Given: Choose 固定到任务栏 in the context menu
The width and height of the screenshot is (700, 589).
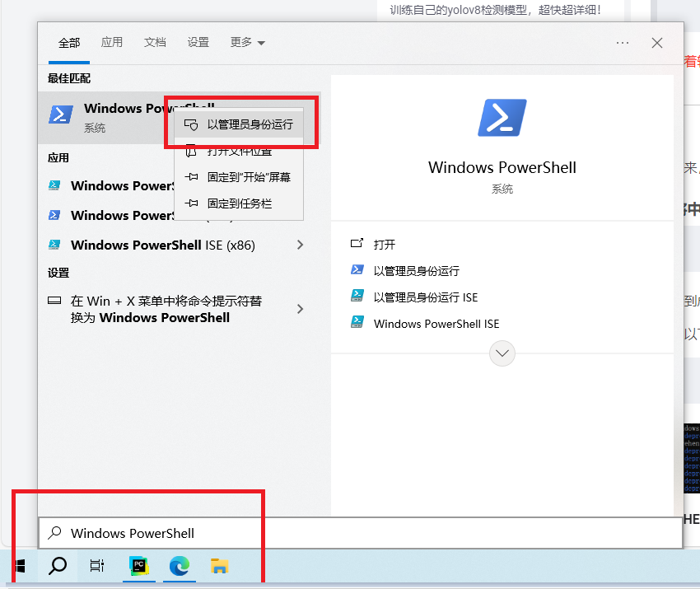Looking at the screenshot, I should (x=239, y=203).
